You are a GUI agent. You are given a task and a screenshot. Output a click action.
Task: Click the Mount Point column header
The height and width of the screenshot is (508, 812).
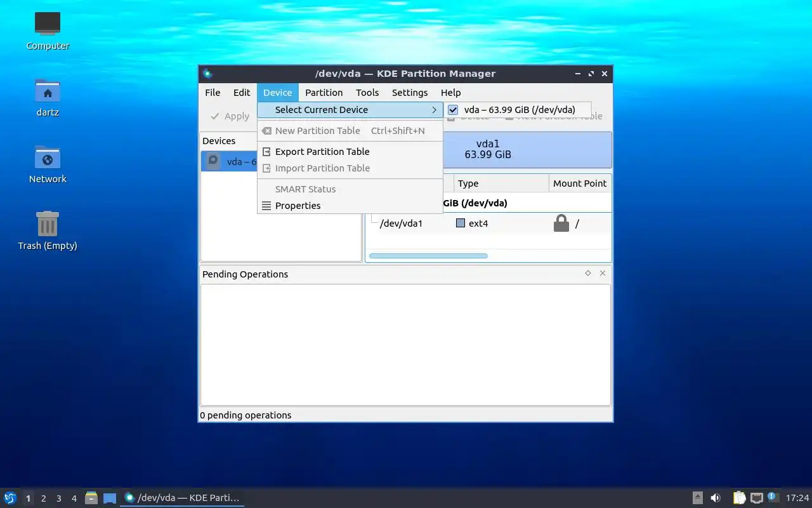pos(580,184)
